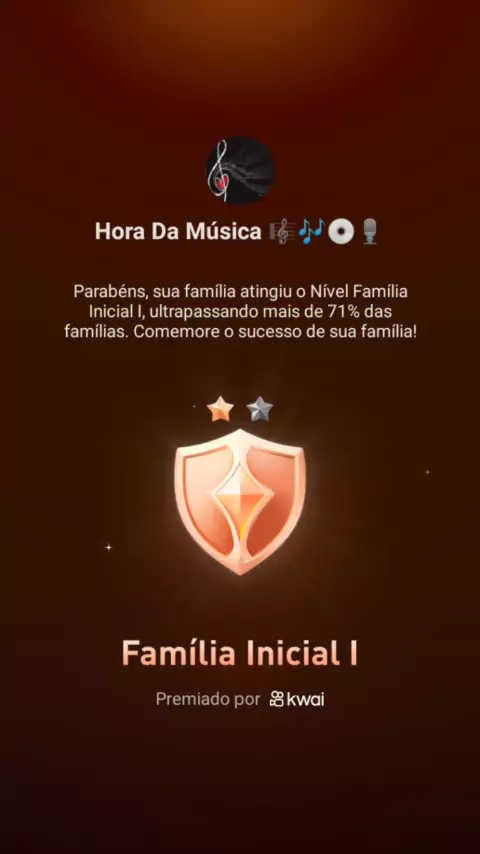Click the compact disc emoji

342,231
